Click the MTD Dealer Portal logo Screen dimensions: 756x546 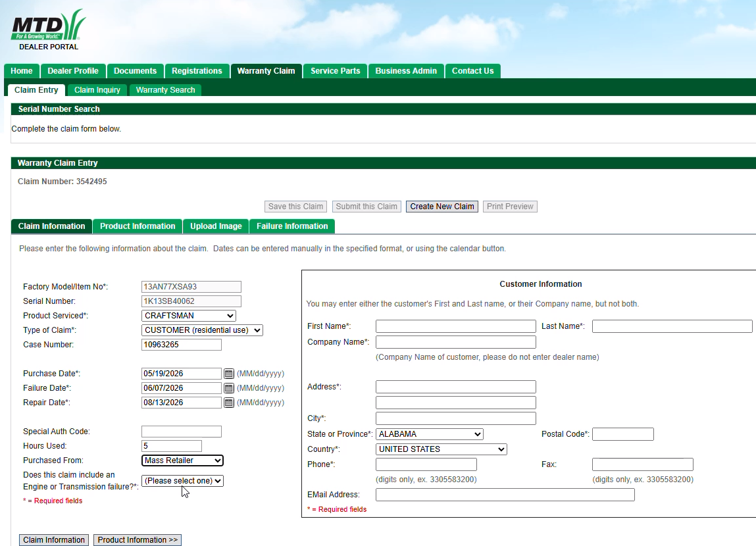pos(48,30)
